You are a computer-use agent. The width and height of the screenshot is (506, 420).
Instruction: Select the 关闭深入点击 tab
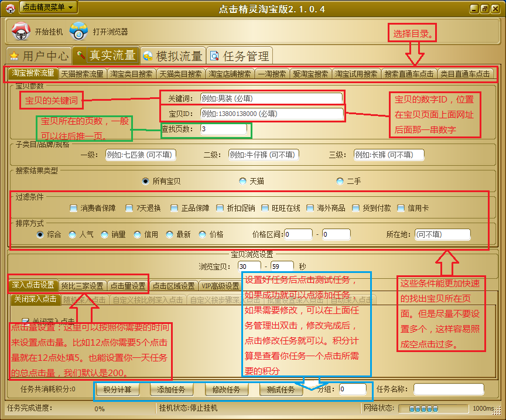pyautogui.click(x=36, y=299)
